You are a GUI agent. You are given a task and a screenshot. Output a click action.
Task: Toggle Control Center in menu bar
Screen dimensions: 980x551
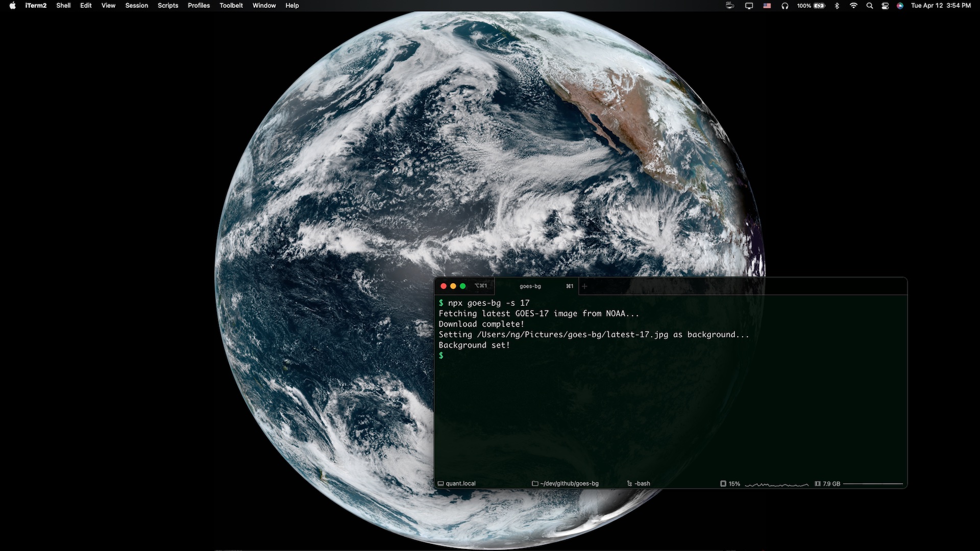click(x=885, y=6)
